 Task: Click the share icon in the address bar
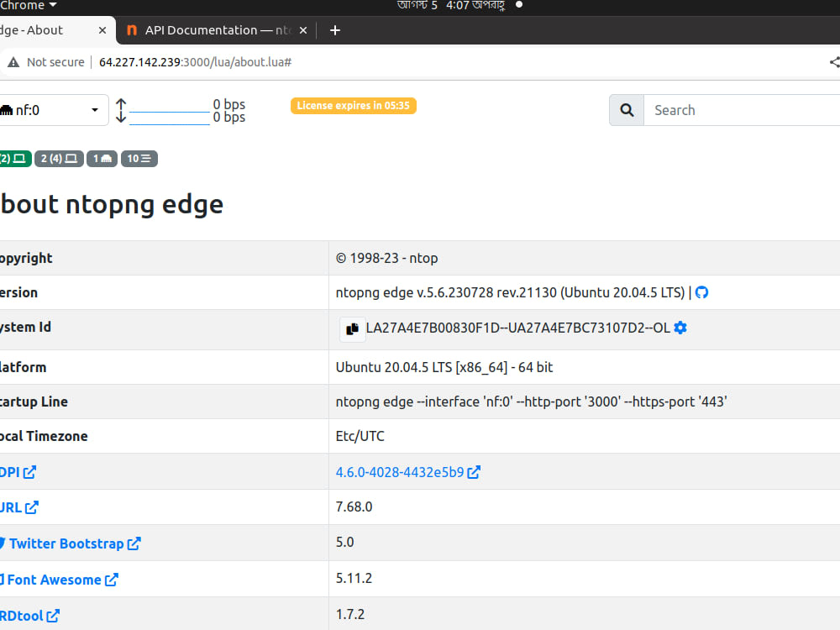(835, 62)
